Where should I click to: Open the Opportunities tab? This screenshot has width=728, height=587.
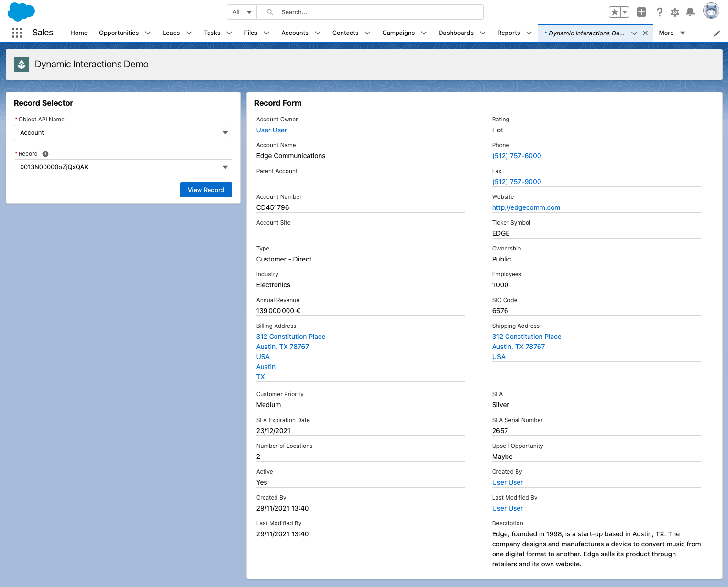pyautogui.click(x=119, y=33)
